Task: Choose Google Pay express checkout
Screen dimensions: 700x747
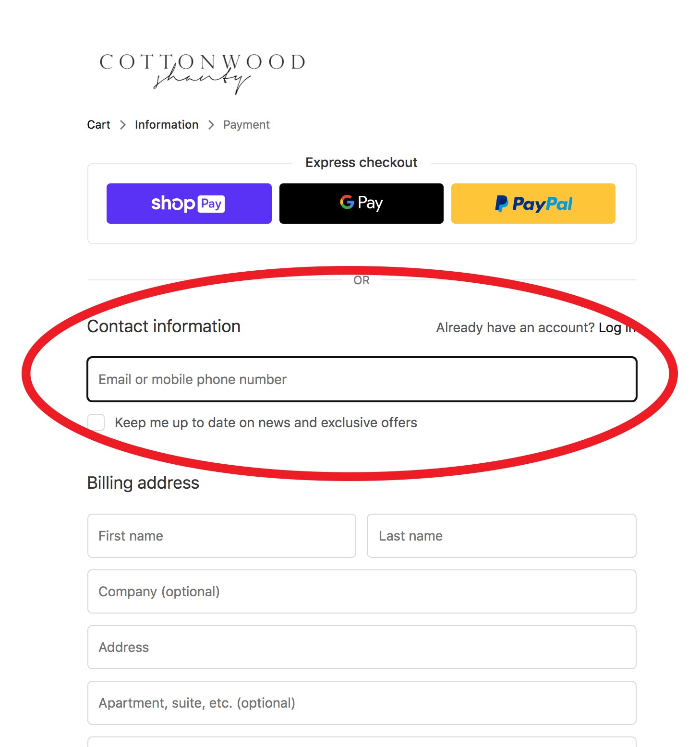Action: pyautogui.click(x=362, y=204)
